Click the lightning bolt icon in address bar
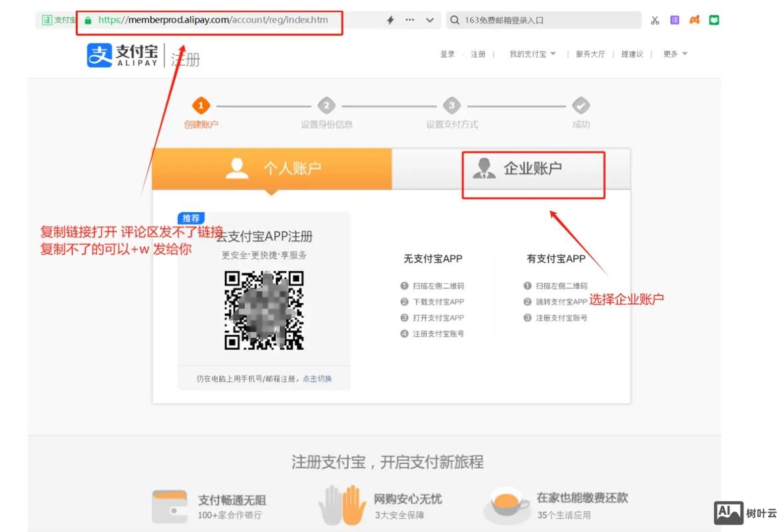 [389, 20]
